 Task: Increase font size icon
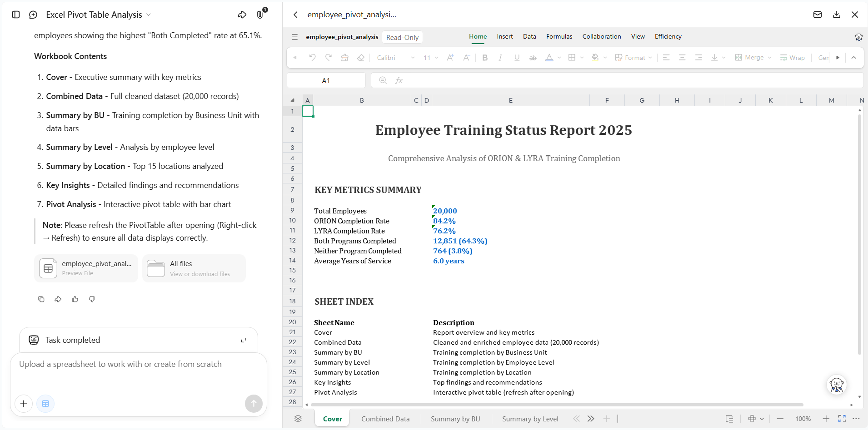point(450,58)
